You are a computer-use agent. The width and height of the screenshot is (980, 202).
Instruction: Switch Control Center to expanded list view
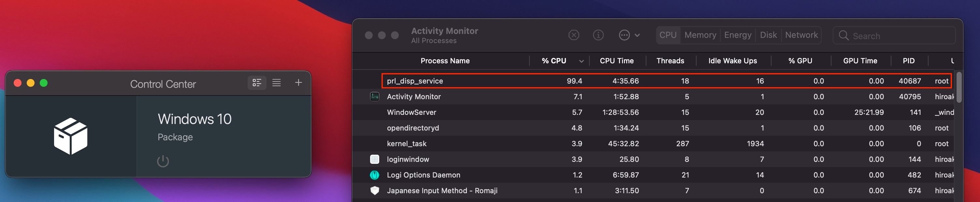pos(257,83)
